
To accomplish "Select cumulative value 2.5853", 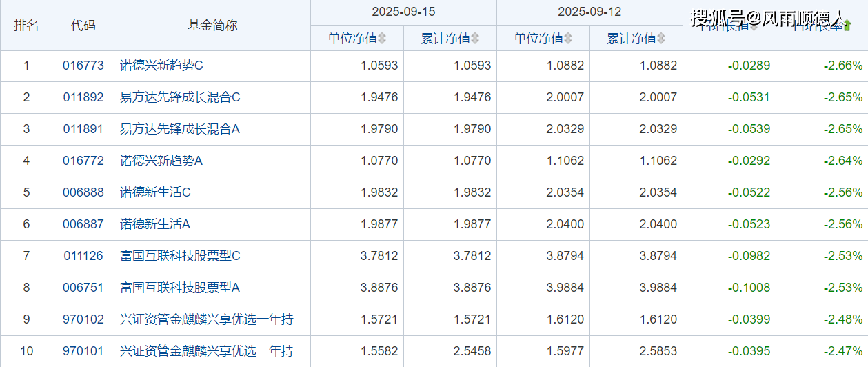I will tap(658, 351).
